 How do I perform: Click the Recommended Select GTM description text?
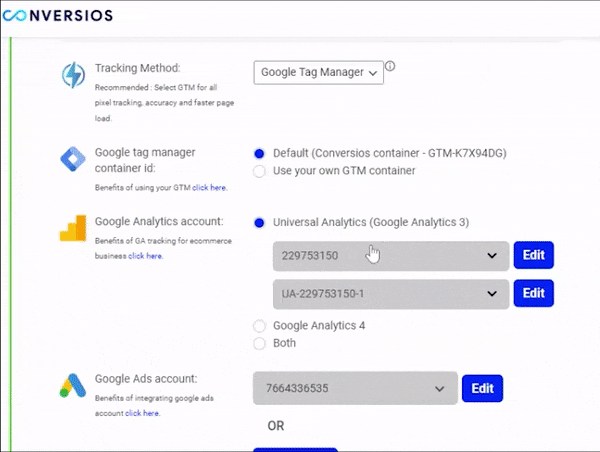point(164,103)
